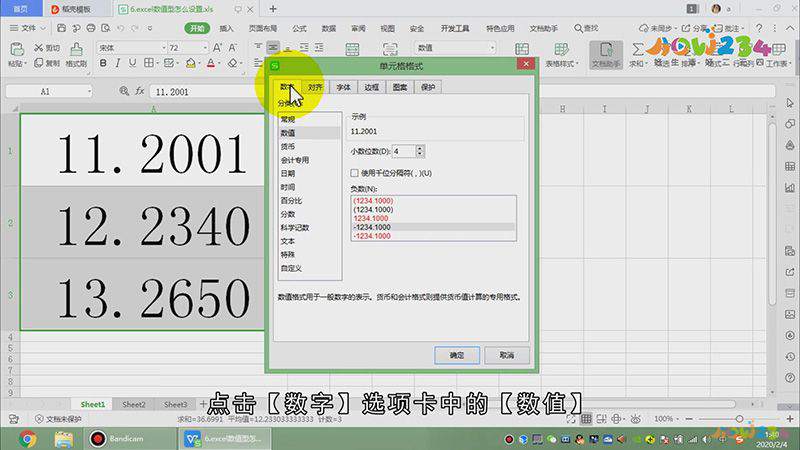Screen dimensions: 800x450
Task: Open the 公式 Formulas ribbon tab
Action: click(299, 28)
